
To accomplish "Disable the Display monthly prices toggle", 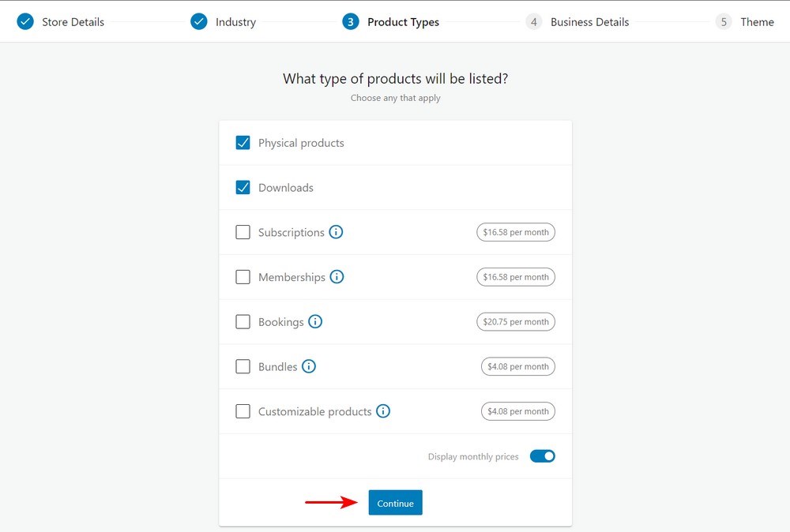I will 543,455.
